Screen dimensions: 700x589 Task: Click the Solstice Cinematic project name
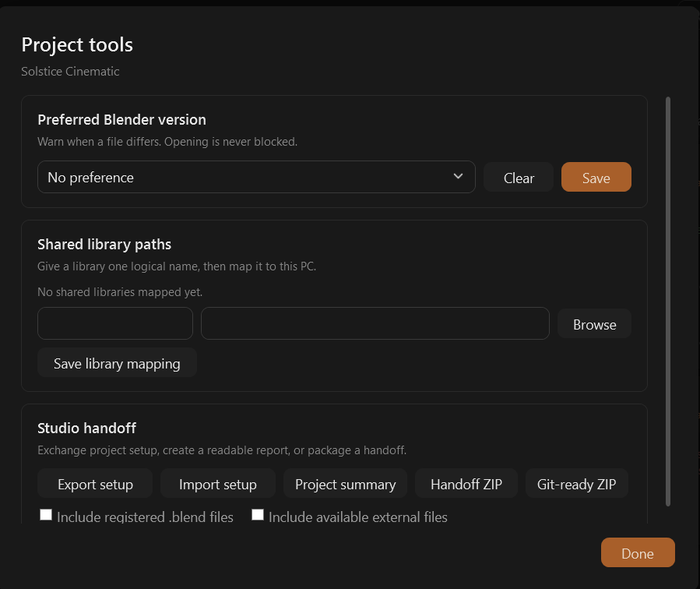71,72
